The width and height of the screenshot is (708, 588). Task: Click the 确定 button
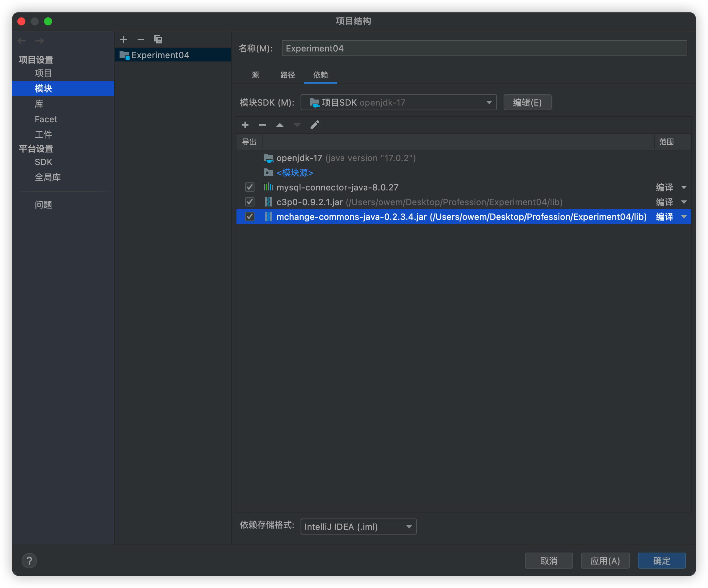click(x=662, y=561)
